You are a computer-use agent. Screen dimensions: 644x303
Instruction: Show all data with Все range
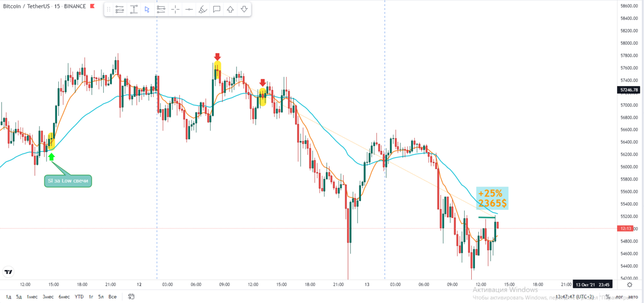(112, 296)
